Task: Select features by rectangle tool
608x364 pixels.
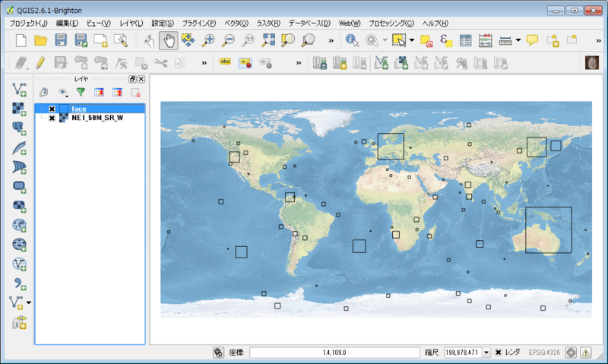Action: click(x=398, y=40)
